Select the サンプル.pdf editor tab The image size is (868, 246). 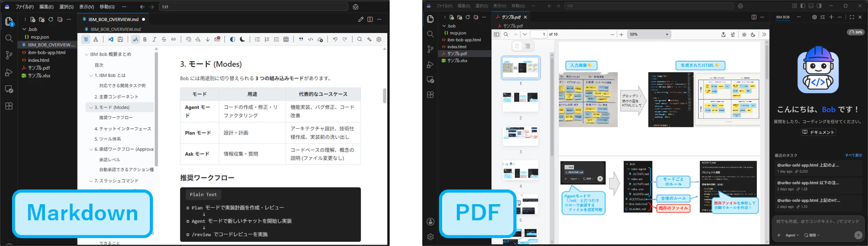tap(512, 17)
